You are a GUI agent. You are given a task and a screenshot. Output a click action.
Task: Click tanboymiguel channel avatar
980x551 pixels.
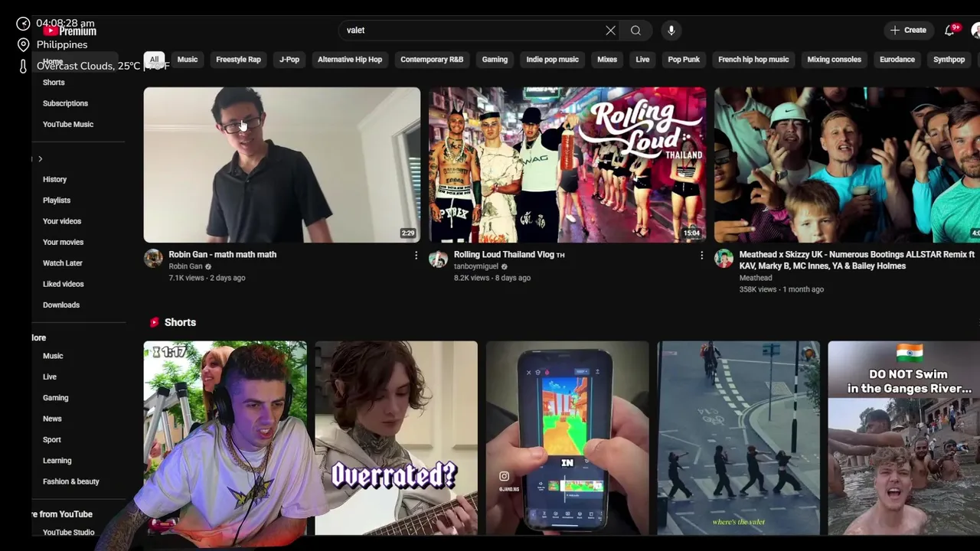(438, 259)
